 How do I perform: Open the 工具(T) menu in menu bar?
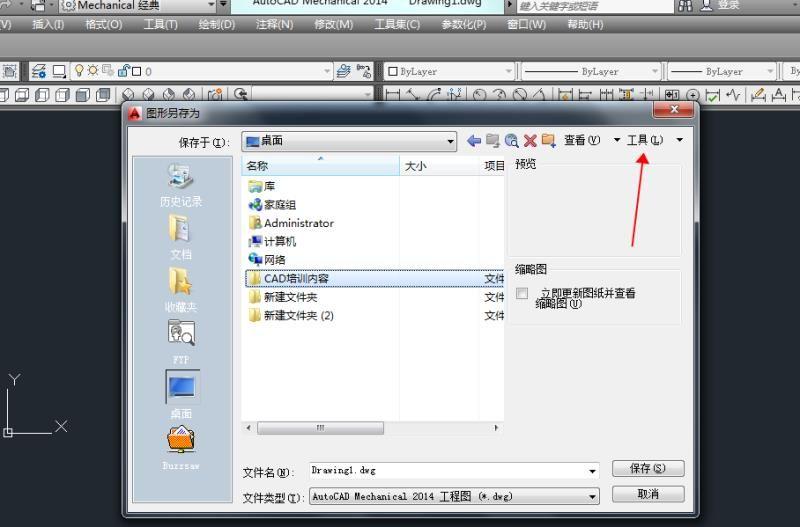160,24
